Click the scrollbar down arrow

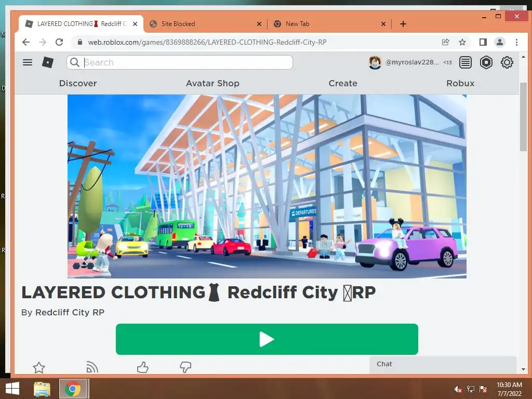click(523, 369)
